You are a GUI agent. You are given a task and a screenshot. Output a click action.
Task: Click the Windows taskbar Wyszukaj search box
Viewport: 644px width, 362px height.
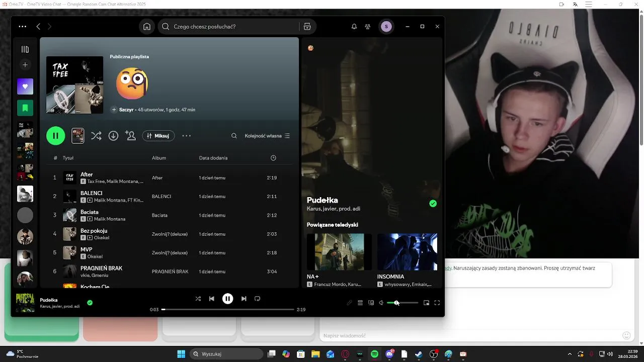(x=226, y=354)
